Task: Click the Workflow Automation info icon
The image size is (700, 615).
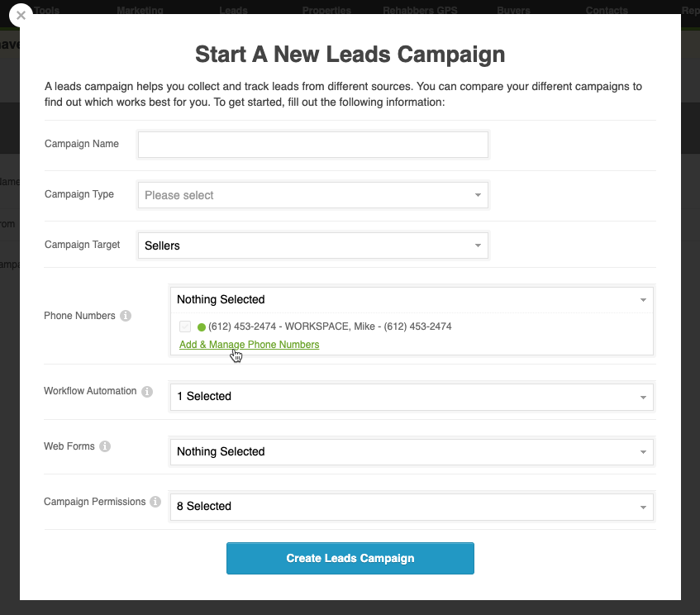Action: point(147,392)
